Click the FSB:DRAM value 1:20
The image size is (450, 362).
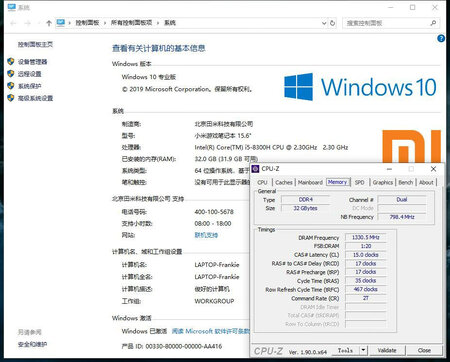[x=366, y=246]
